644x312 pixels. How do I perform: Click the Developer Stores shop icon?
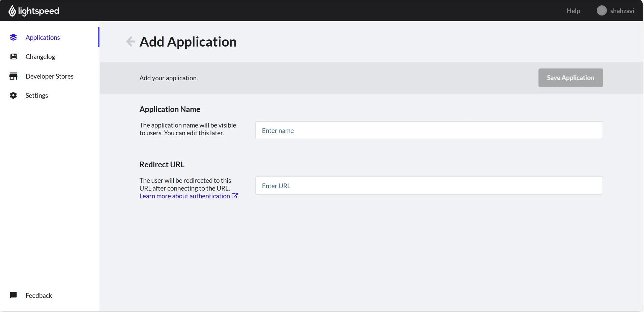click(x=13, y=76)
